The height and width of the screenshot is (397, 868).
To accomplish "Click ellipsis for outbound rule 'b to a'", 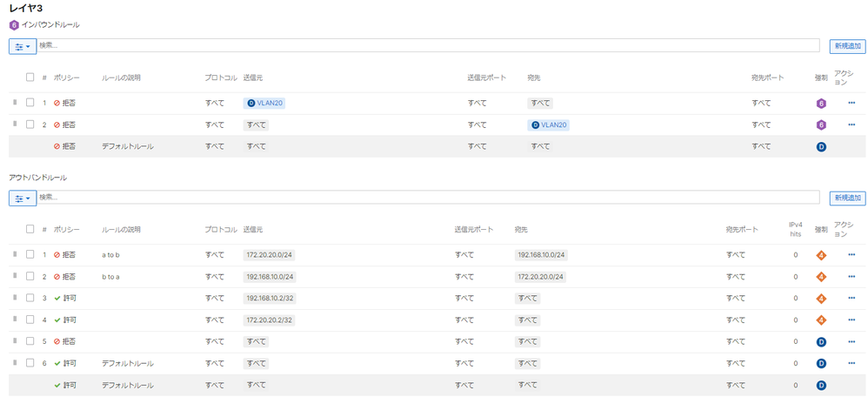I will [851, 277].
